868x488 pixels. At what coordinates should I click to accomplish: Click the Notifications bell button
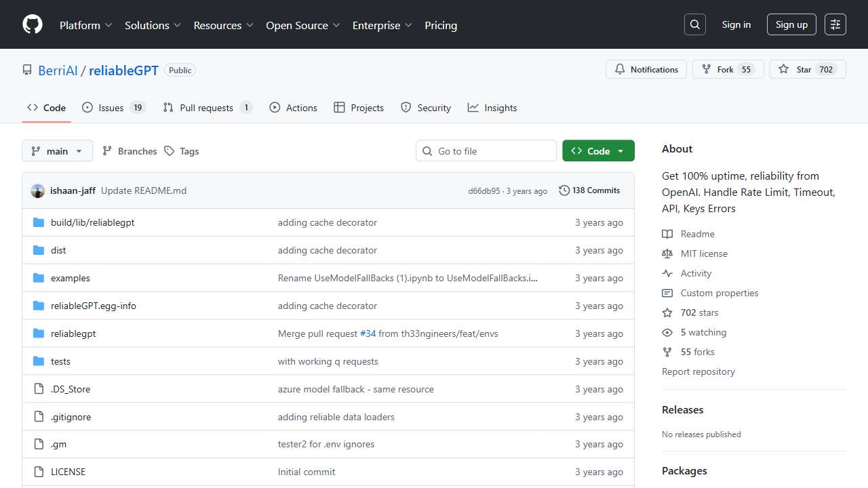coord(646,69)
